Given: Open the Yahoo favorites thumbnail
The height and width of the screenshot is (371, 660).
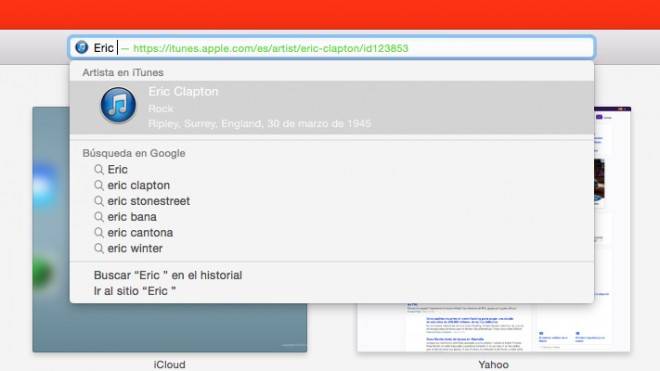Looking at the screenshot, I should click(494, 230).
